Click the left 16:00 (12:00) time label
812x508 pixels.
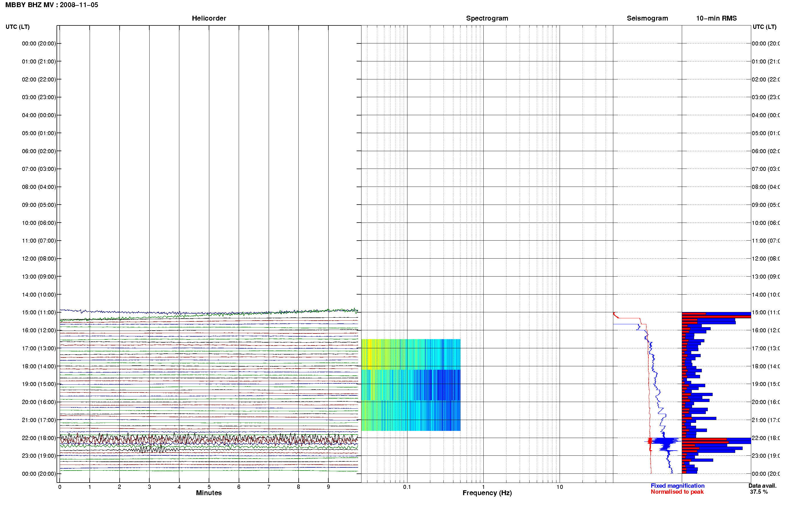click(39, 330)
